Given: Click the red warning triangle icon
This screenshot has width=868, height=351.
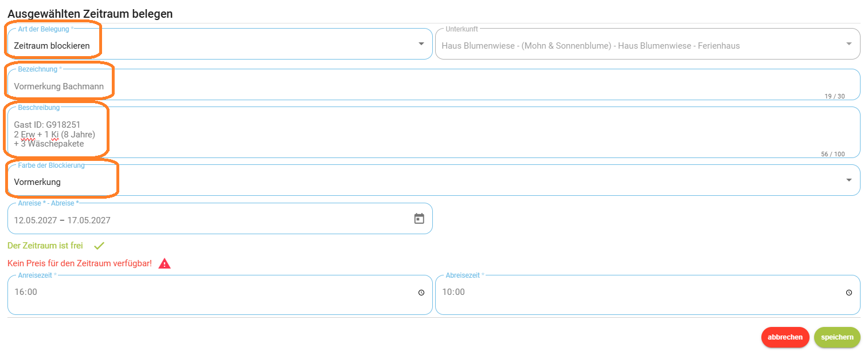Looking at the screenshot, I should coord(165,263).
